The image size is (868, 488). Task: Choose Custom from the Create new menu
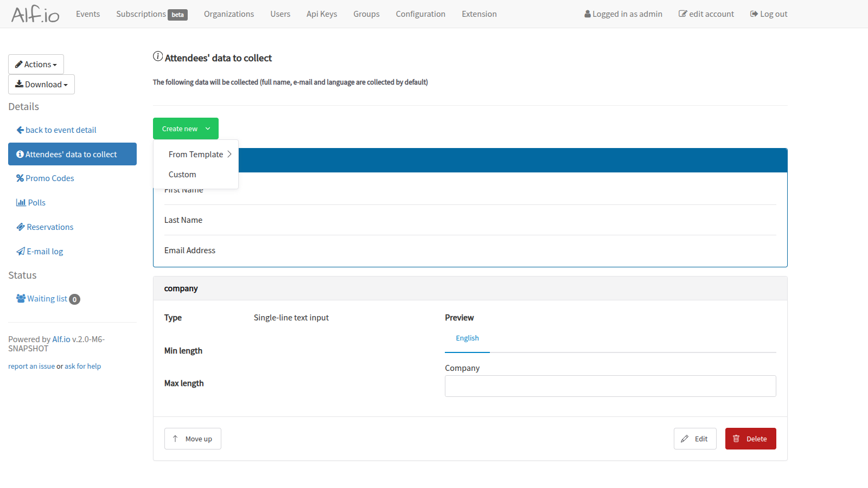pyautogui.click(x=182, y=174)
